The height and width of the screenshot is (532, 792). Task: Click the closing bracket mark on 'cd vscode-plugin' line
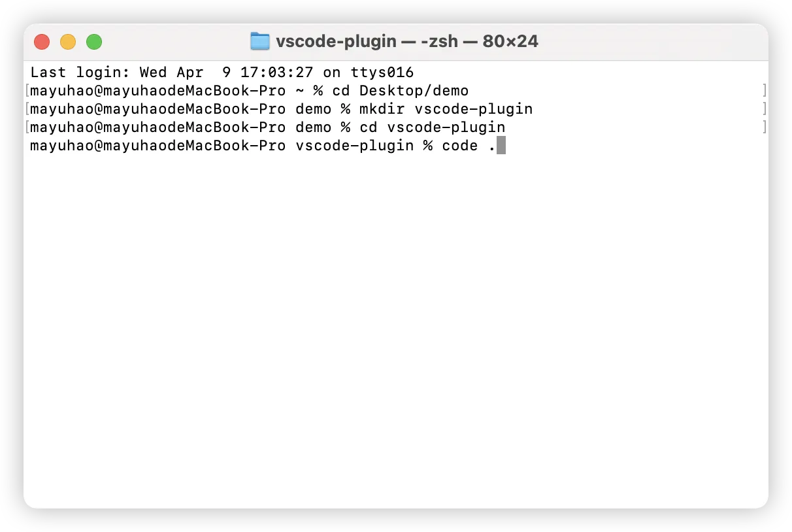(x=764, y=127)
